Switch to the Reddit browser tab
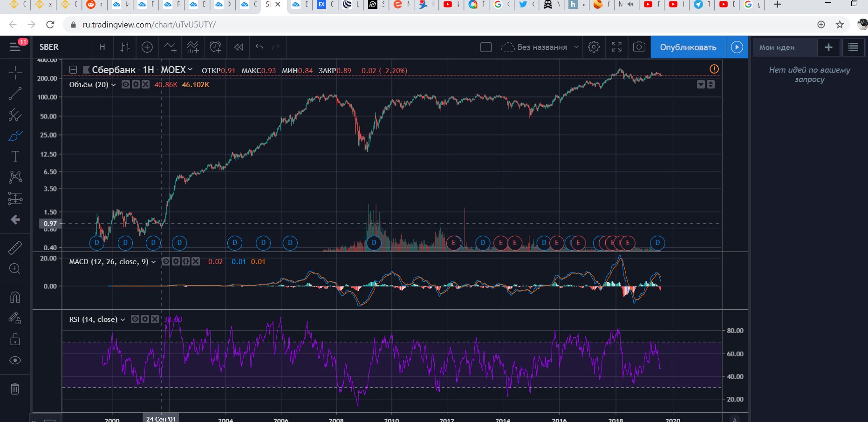Viewport: 868px width, 422px height. (x=95, y=5)
